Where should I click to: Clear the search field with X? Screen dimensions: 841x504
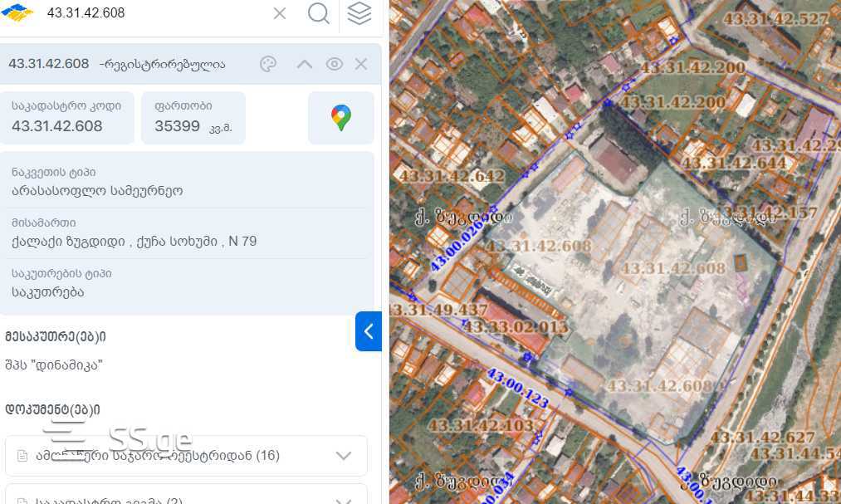pyautogui.click(x=280, y=13)
